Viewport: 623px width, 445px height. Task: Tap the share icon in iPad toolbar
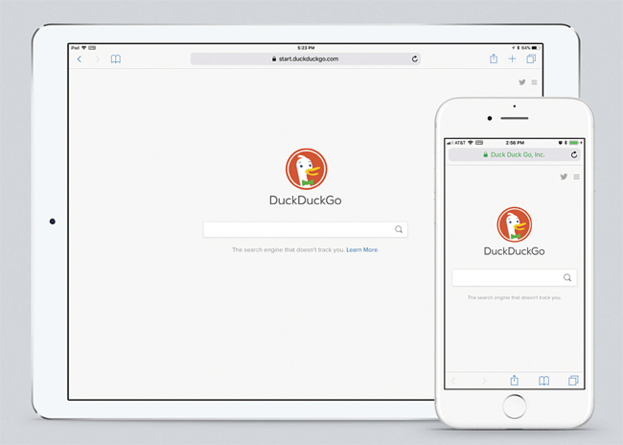(494, 59)
